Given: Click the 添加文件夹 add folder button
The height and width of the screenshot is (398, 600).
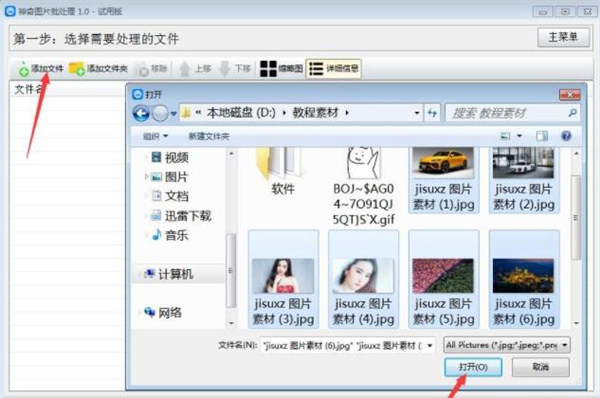Looking at the screenshot, I should (x=98, y=69).
